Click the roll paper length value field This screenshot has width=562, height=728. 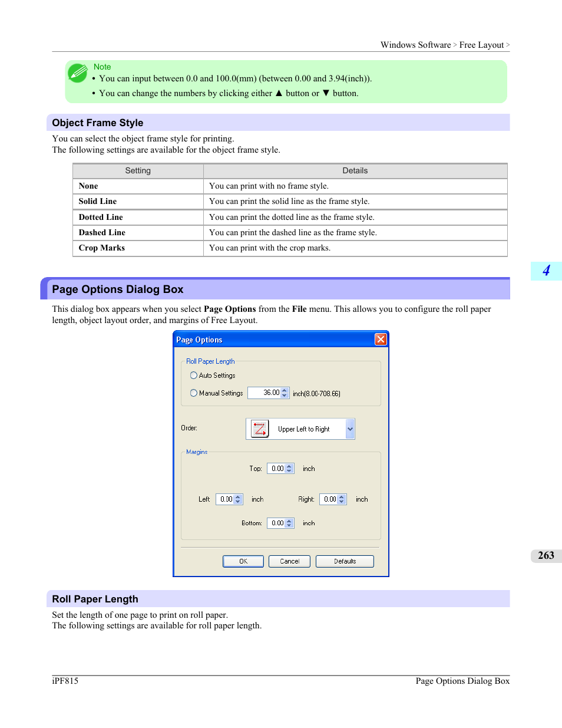click(x=265, y=393)
